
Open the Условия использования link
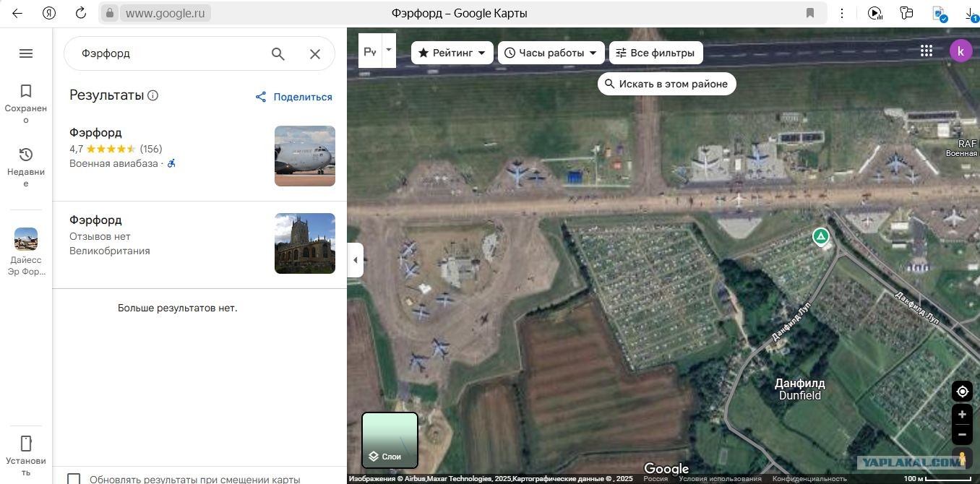[x=720, y=479]
